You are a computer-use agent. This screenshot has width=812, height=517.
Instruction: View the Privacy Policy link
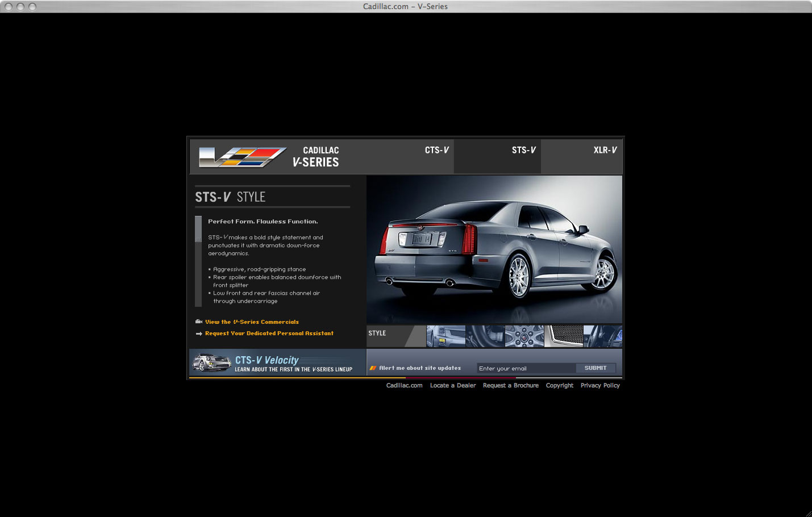coord(600,385)
